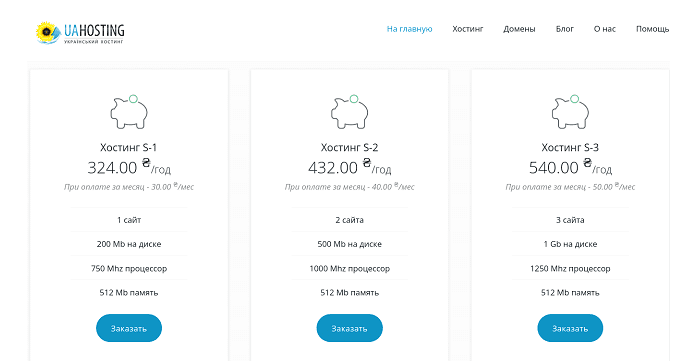690x361 pixels.
Task: Click '750 Mhz процессор' feature
Action: click(129, 268)
